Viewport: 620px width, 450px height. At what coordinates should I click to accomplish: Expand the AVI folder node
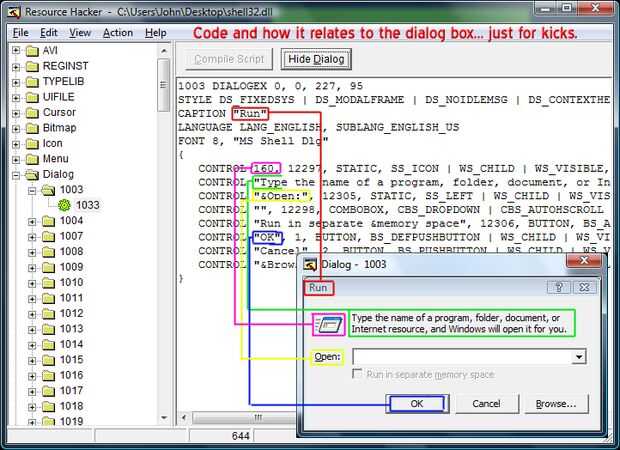point(16,51)
